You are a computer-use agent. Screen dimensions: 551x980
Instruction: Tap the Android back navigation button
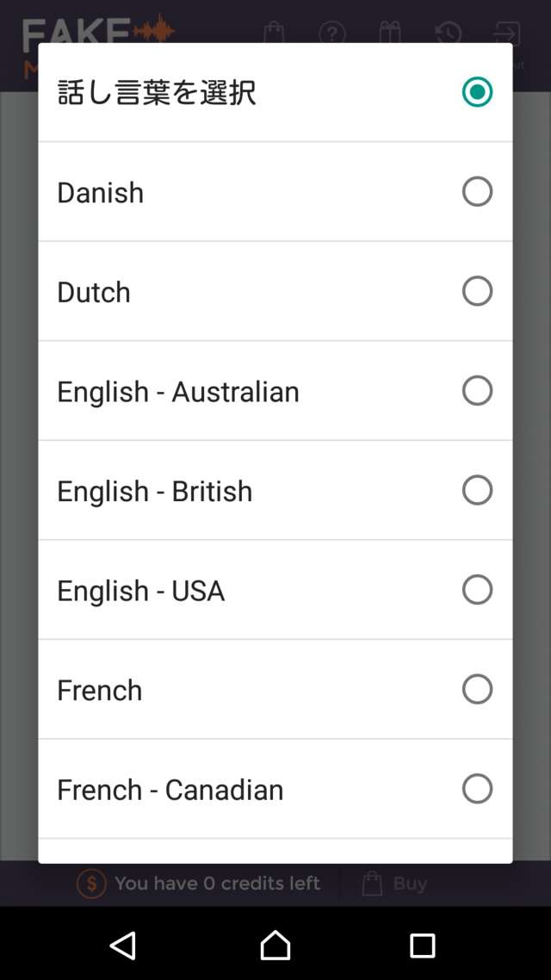[123, 945]
